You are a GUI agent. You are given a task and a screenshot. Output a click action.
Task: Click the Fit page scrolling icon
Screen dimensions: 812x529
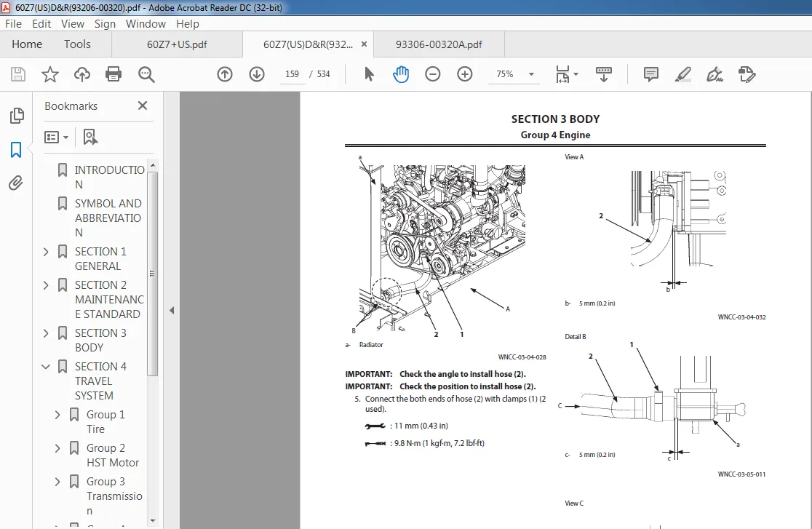point(562,74)
